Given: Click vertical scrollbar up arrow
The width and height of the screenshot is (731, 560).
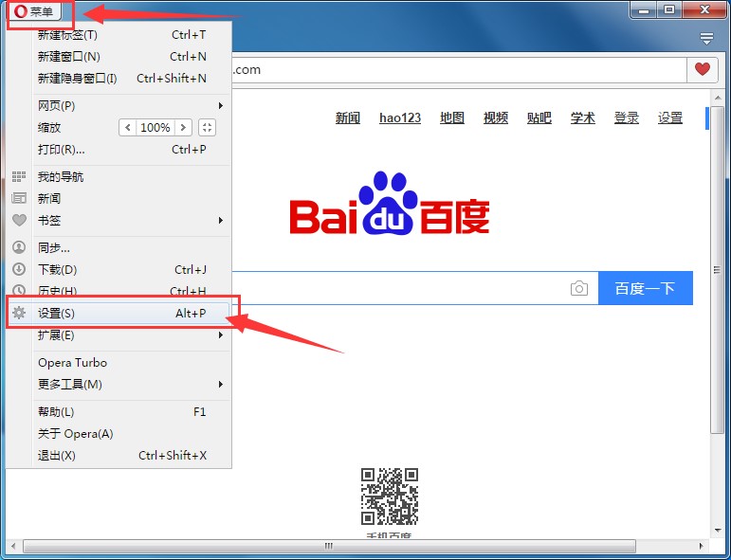Looking at the screenshot, I should (x=718, y=98).
